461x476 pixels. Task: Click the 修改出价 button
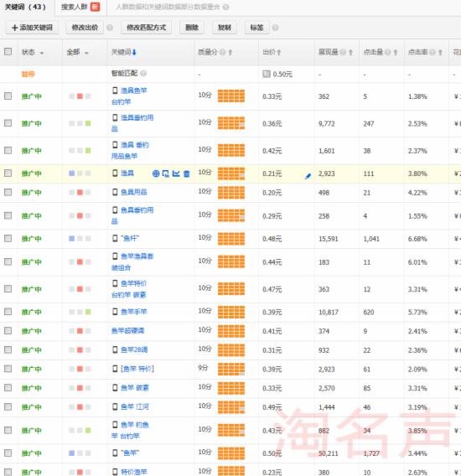point(85,28)
